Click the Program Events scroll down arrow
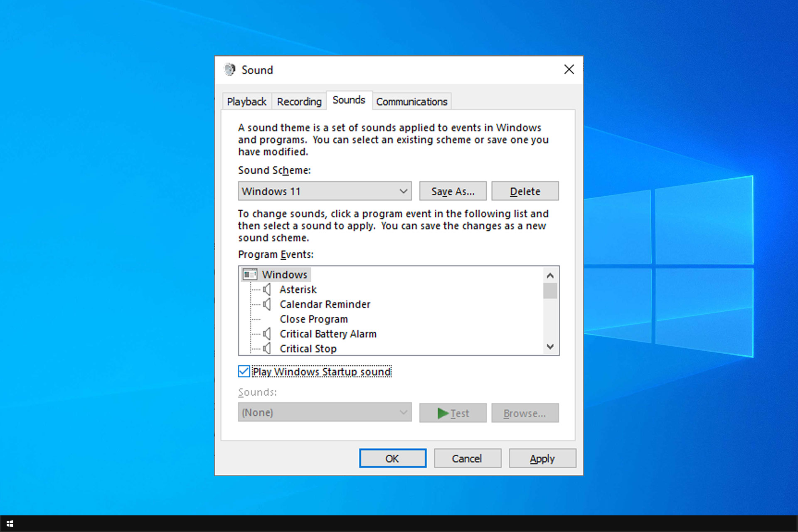 click(550, 347)
